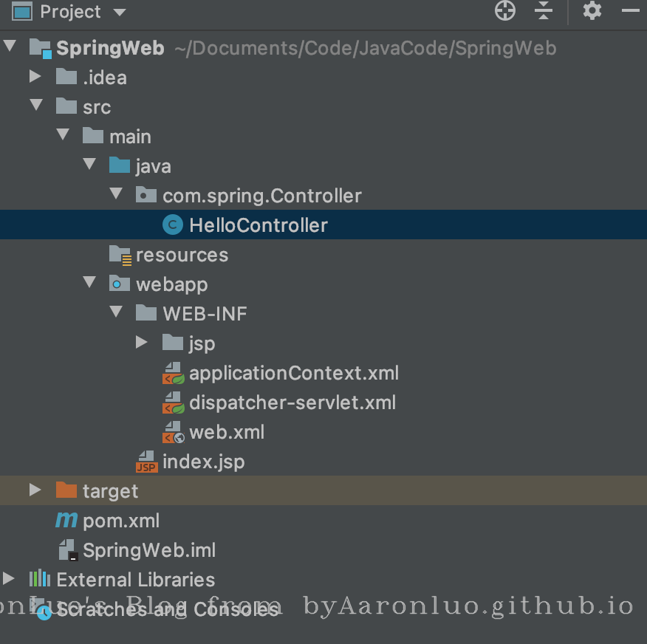Collapse the com.spring.Controller package
Screen dimensions: 647x644
click(116, 195)
